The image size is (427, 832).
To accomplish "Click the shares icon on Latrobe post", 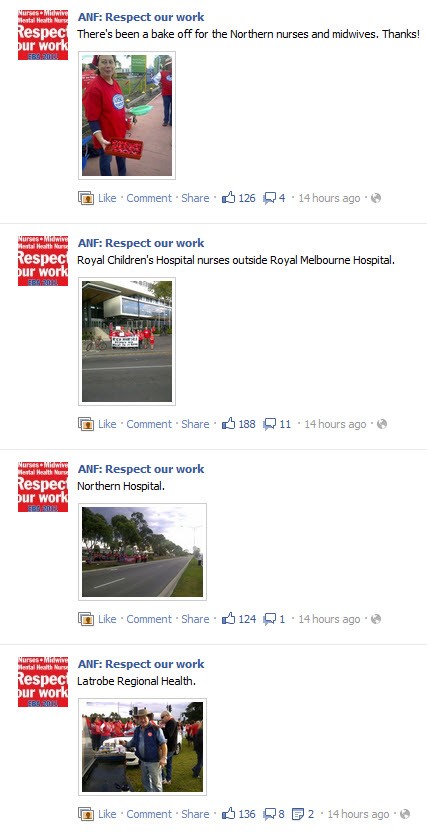I will 298,814.
